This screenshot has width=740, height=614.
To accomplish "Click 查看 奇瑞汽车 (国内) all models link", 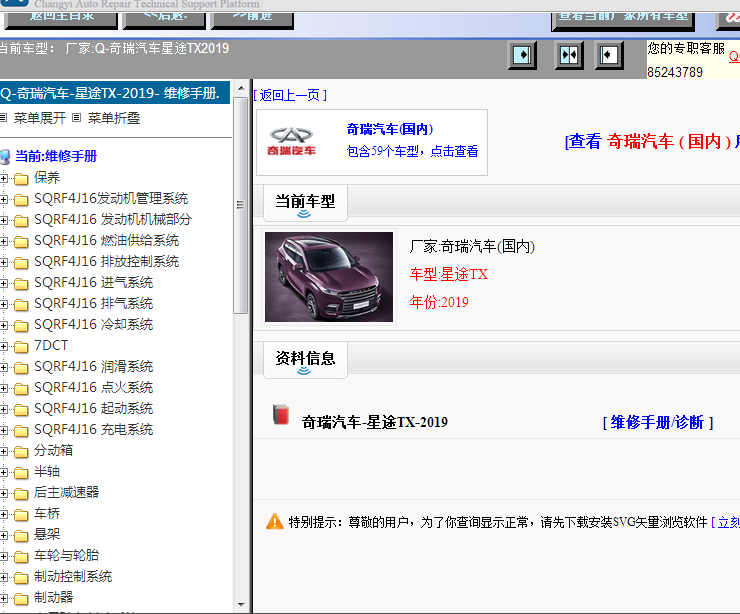I will [652, 142].
